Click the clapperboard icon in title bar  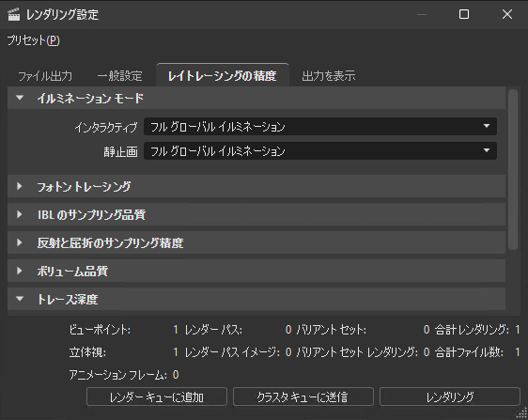point(14,14)
